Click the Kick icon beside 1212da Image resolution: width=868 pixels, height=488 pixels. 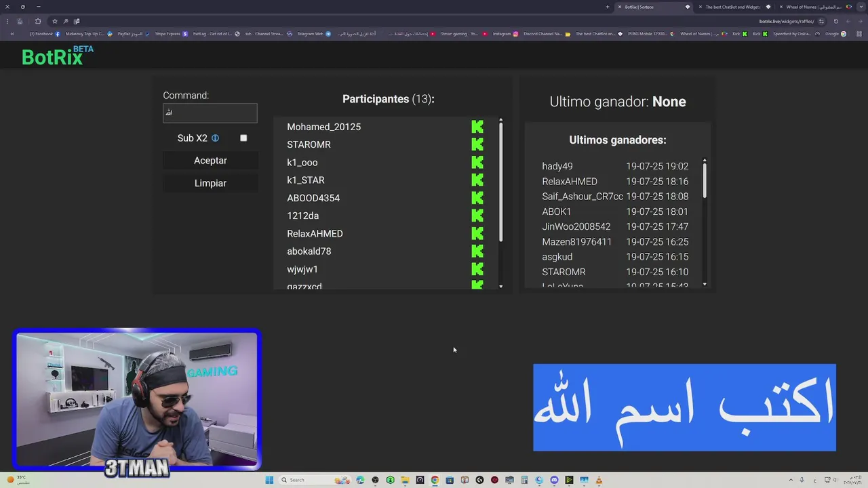(x=477, y=216)
